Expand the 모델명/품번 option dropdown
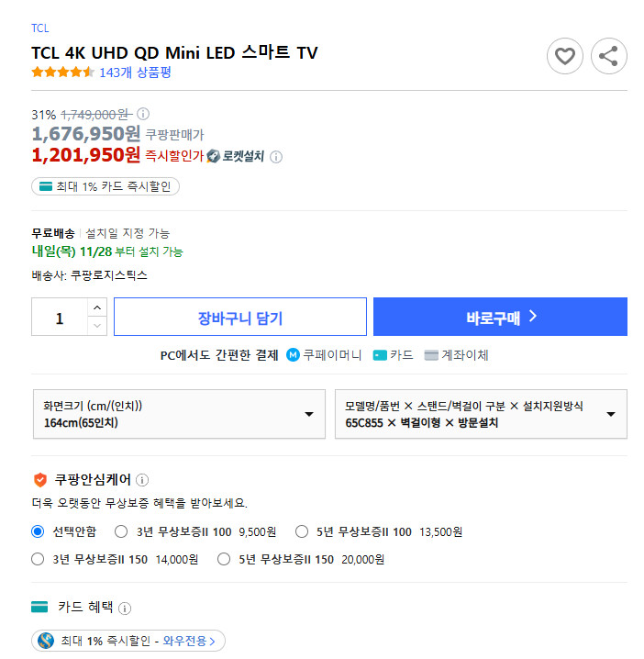This screenshot has width=644, height=659. coord(481,414)
